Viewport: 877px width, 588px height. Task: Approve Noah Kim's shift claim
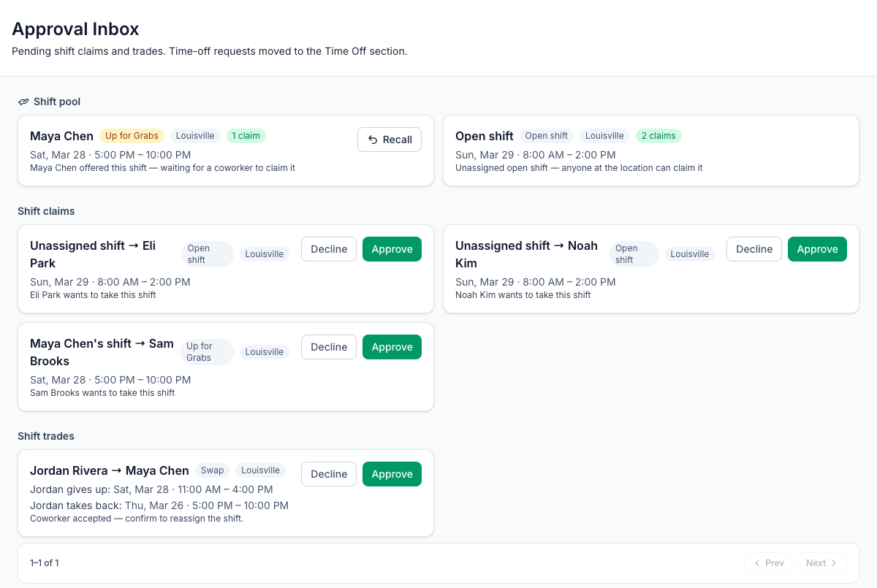tap(817, 249)
